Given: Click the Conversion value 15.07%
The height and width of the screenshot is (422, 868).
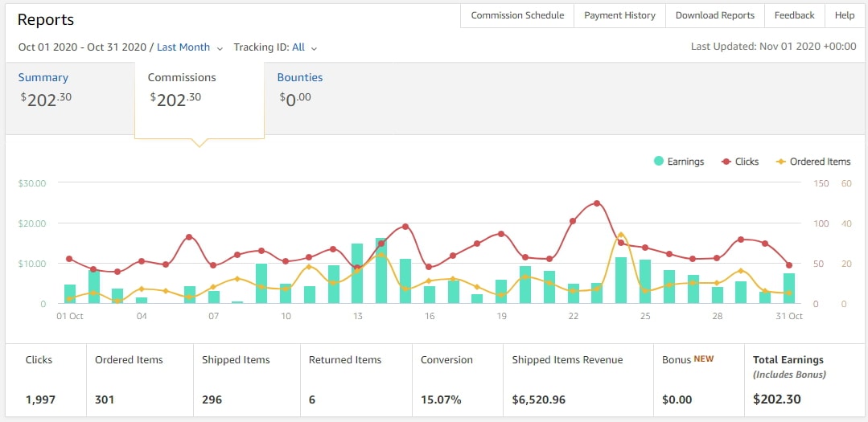Looking at the screenshot, I should tap(441, 399).
